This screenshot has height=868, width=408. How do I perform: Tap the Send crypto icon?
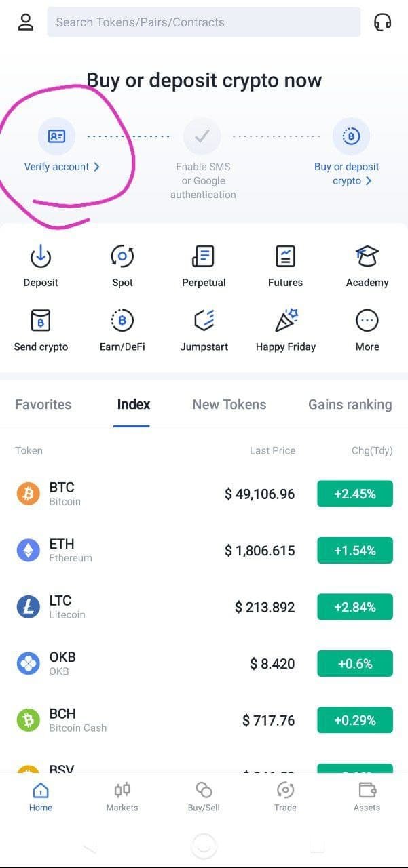(41, 321)
